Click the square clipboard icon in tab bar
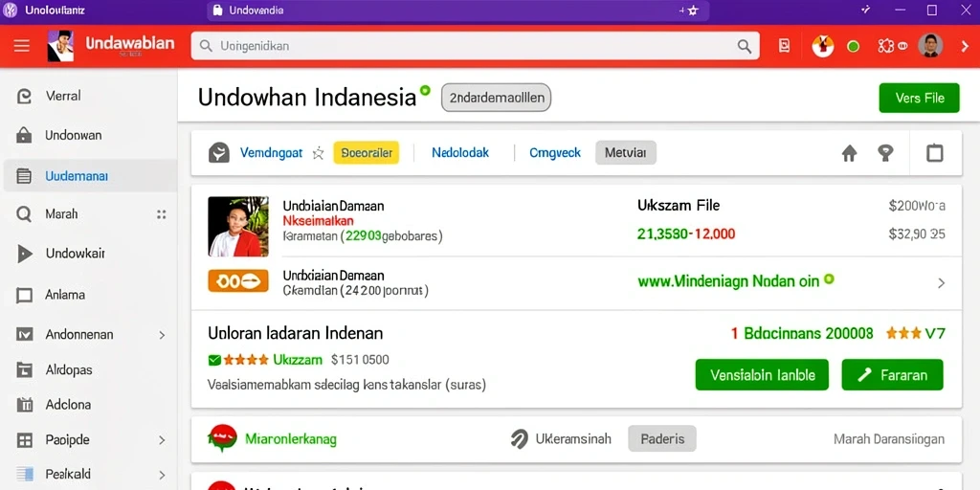Image resolution: width=980 pixels, height=490 pixels. [x=934, y=153]
